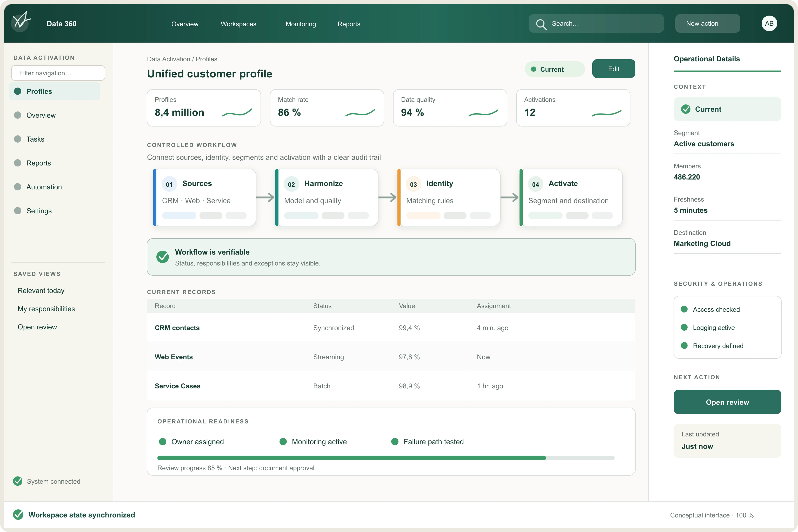
Task: Click the 03 step badge on Identity
Action: pyautogui.click(x=414, y=184)
